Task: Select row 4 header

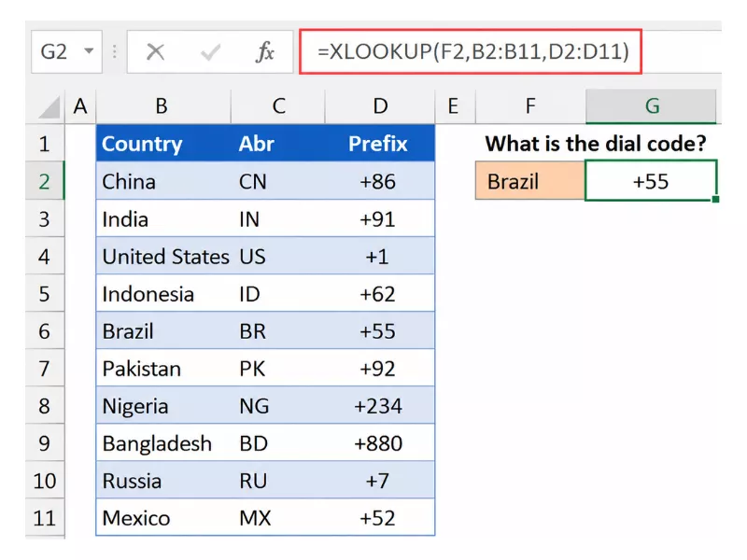Action: 45,256
